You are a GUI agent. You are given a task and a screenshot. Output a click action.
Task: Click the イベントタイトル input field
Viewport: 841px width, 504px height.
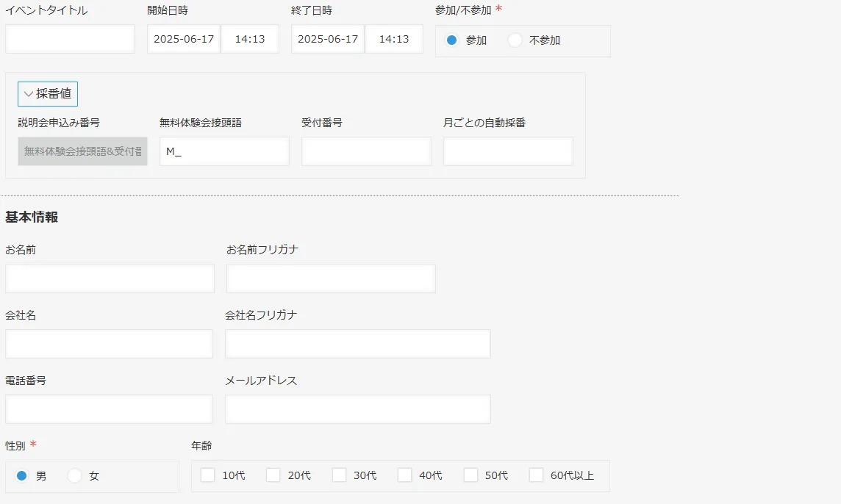pos(70,39)
